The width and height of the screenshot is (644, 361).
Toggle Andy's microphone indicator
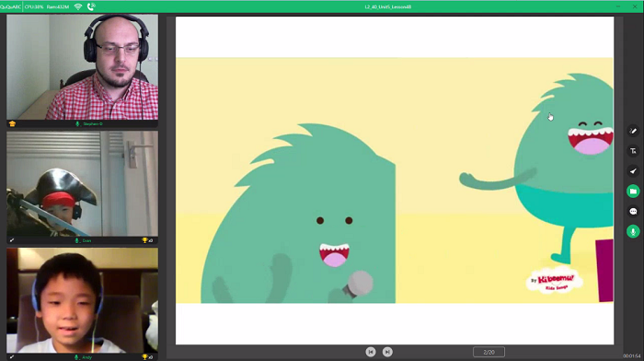tap(76, 357)
